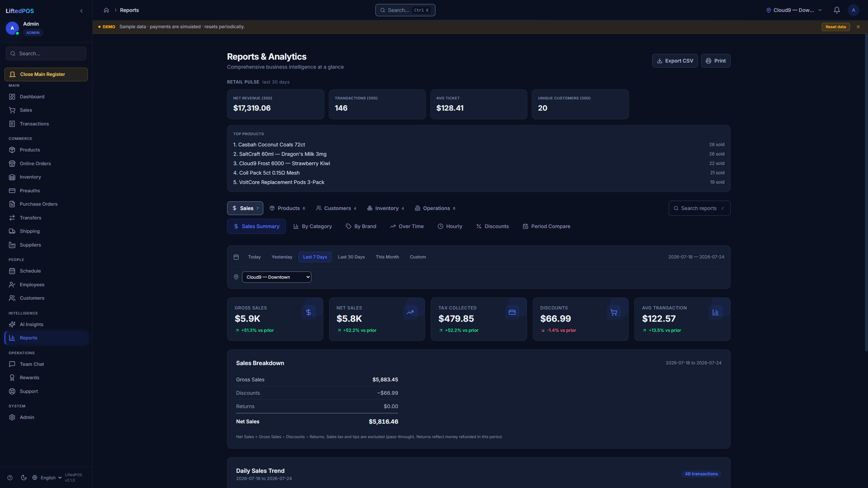Select the Last 30 Days range
The width and height of the screenshot is (868, 488).
pyautogui.click(x=351, y=257)
